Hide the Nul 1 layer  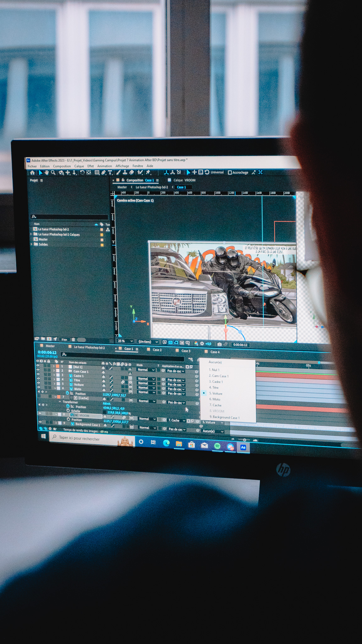click(38, 366)
